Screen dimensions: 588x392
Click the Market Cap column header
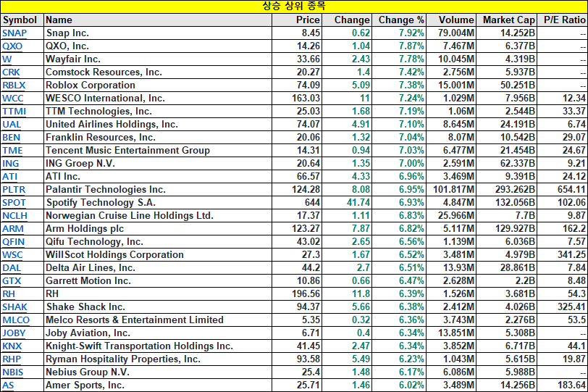pos(507,20)
